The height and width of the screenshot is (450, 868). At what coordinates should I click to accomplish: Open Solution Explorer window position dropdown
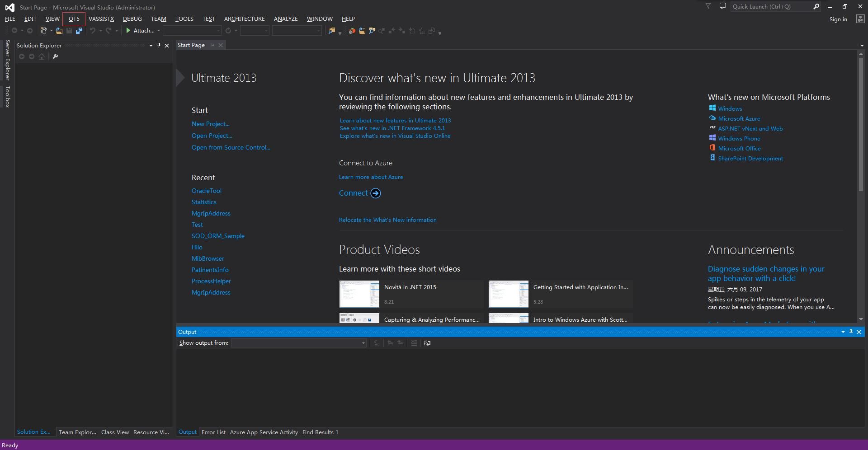pyautogui.click(x=151, y=45)
